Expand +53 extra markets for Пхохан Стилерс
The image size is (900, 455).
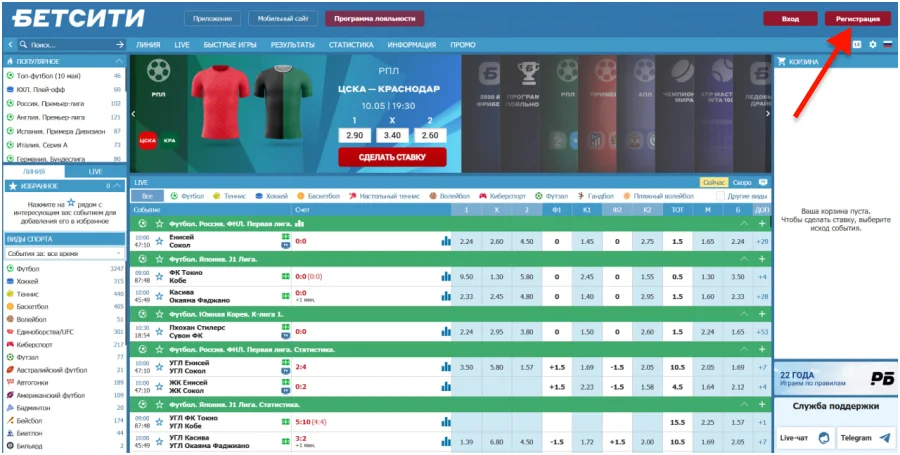click(x=762, y=332)
